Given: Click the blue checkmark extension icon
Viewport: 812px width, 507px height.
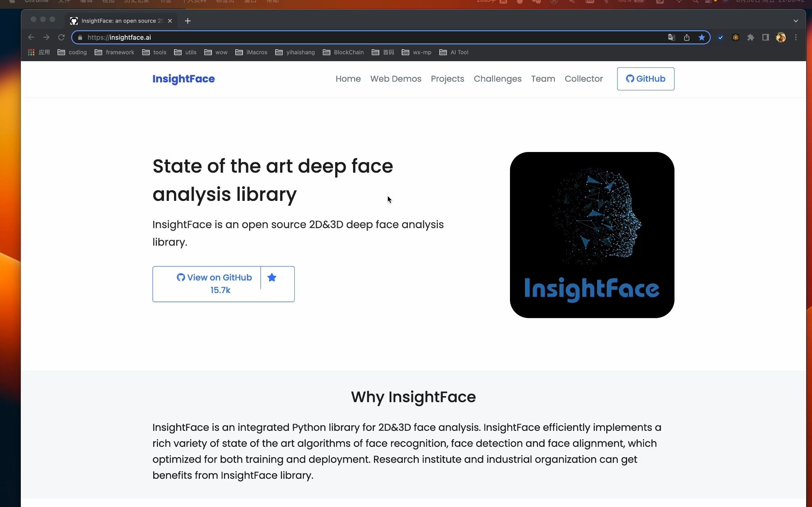Looking at the screenshot, I should (720, 37).
